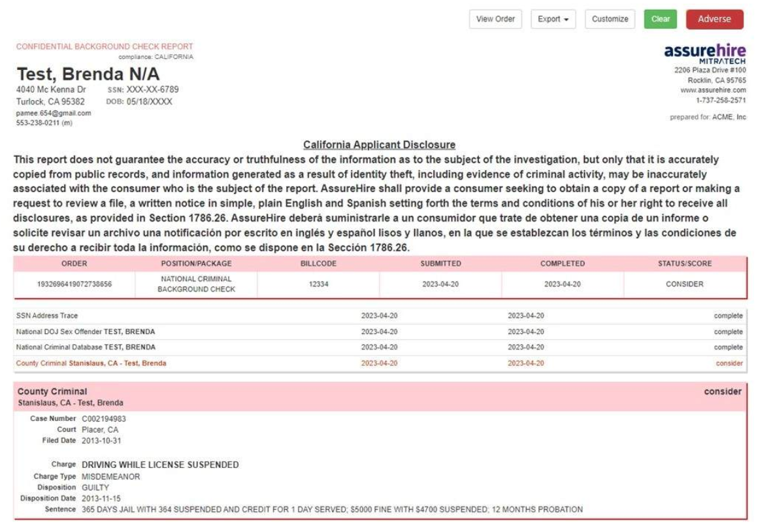Viewport: 771px width, 532px height.
Task: Open the Export dropdown menu
Action: (x=553, y=19)
